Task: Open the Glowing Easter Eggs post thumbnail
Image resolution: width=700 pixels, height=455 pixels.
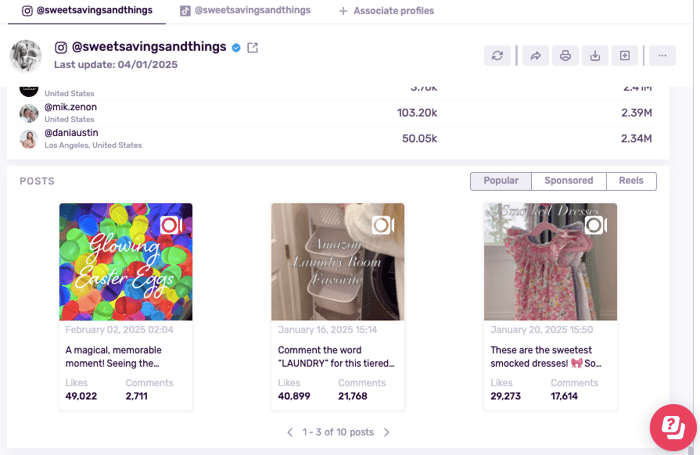Action: pyautogui.click(x=126, y=261)
